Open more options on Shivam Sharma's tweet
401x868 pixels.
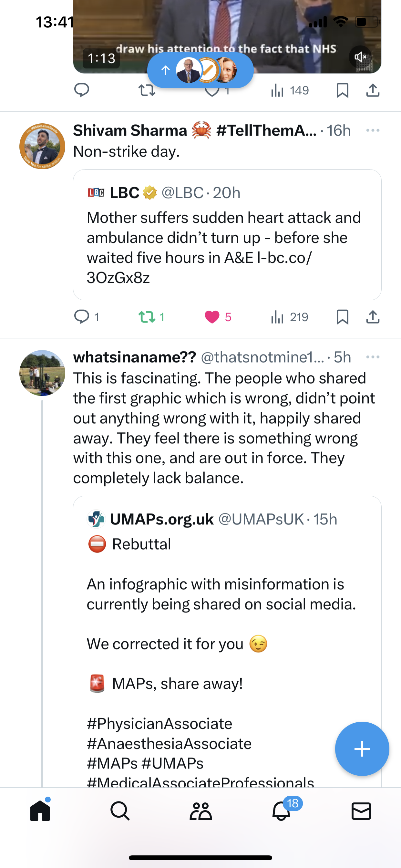(373, 130)
